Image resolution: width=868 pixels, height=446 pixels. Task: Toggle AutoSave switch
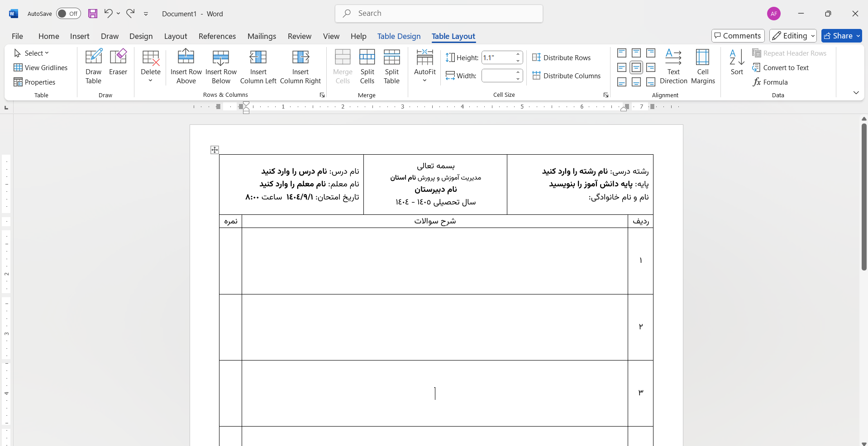click(68, 14)
